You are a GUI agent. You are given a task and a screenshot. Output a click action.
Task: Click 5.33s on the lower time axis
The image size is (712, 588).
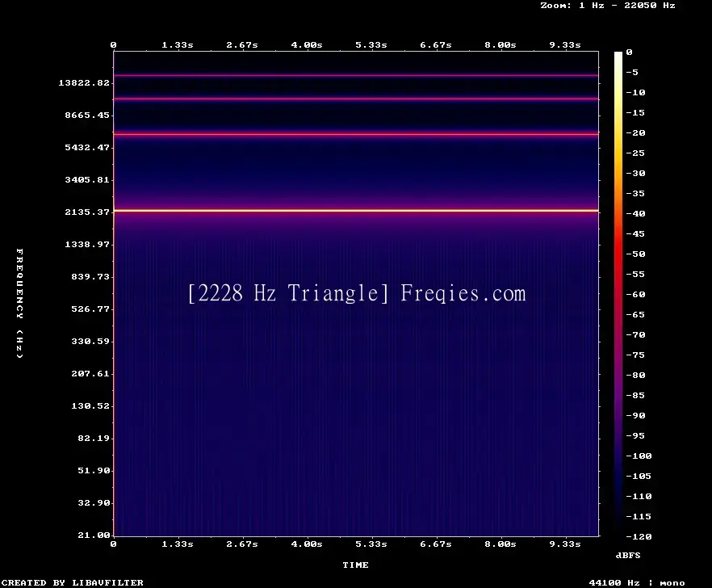pos(371,544)
